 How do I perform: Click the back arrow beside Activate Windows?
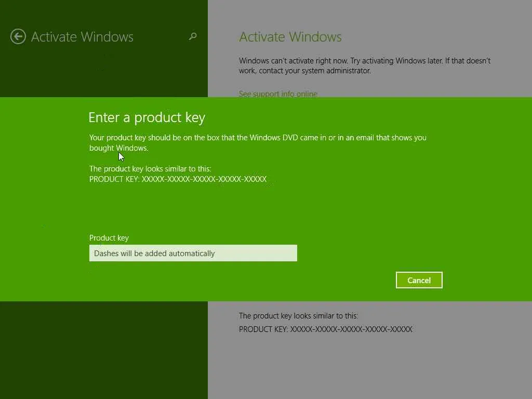pos(18,36)
